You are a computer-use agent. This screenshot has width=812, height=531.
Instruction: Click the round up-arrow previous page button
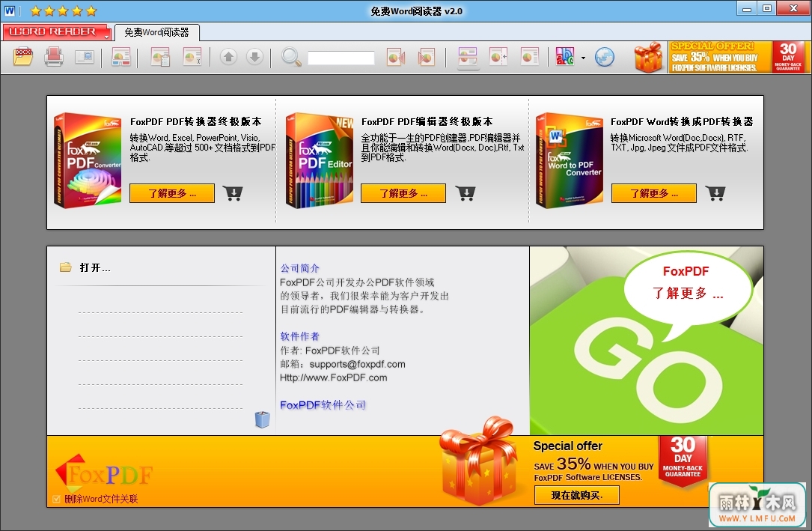(228, 56)
